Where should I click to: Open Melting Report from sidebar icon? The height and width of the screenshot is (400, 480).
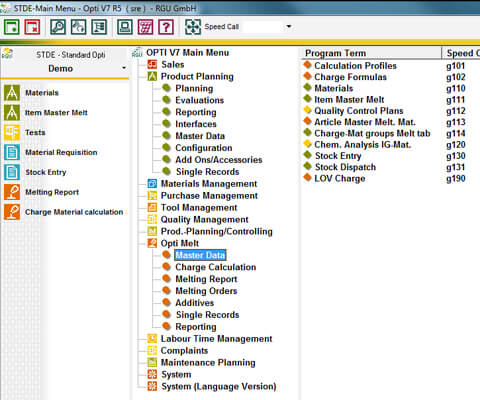12,192
